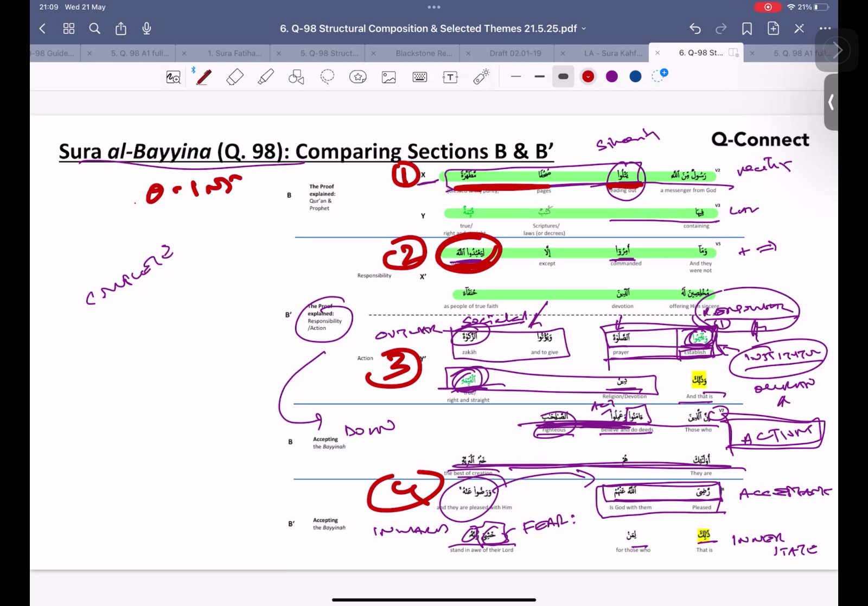The image size is (868, 606).
Task: Open the document search
Action: (x=95, y=29)
